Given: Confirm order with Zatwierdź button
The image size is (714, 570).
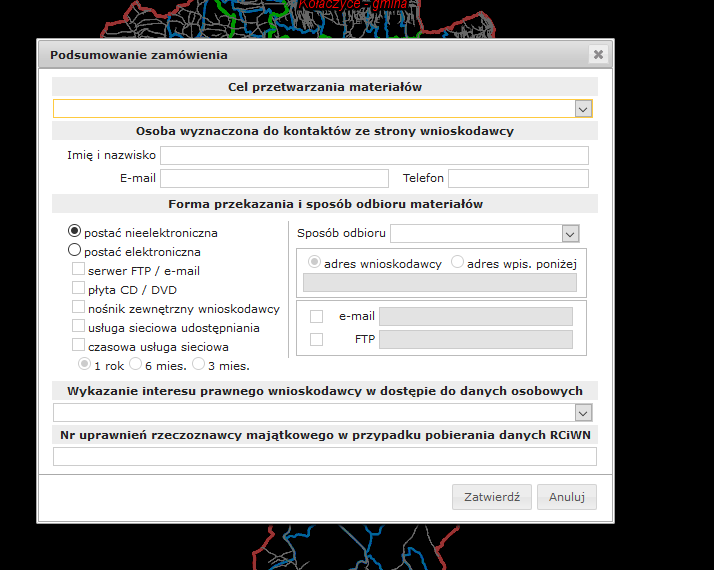Looking at the screenshot, I should tap(492, 497).
